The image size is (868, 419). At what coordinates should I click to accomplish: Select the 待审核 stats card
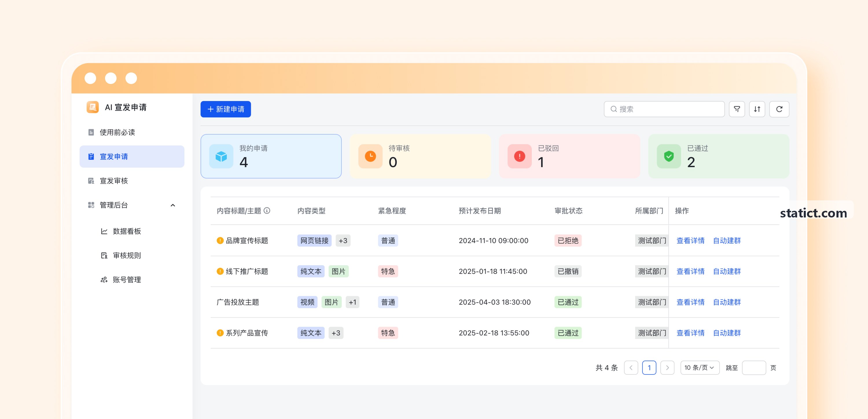click(420, 156)
